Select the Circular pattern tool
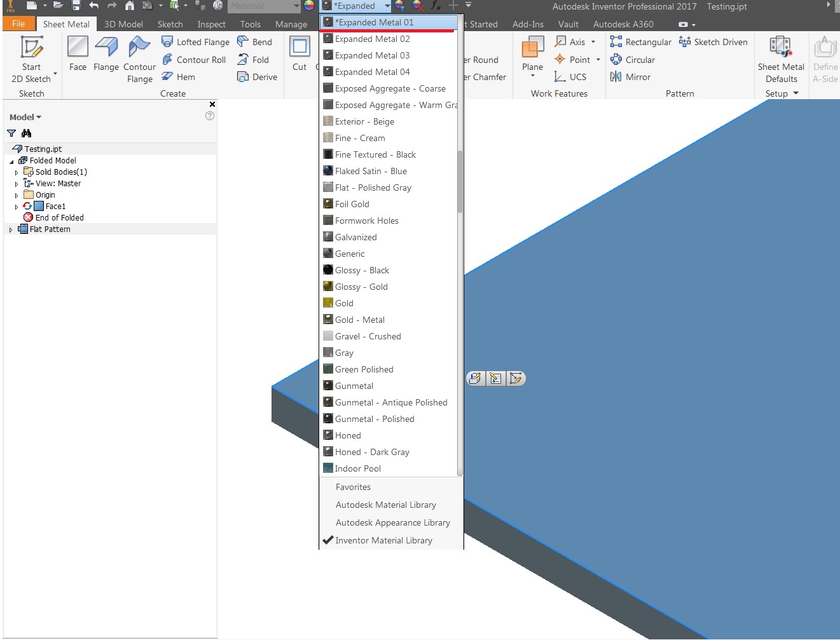This screenshot has height=640, width=840. (x=633, y=59)
